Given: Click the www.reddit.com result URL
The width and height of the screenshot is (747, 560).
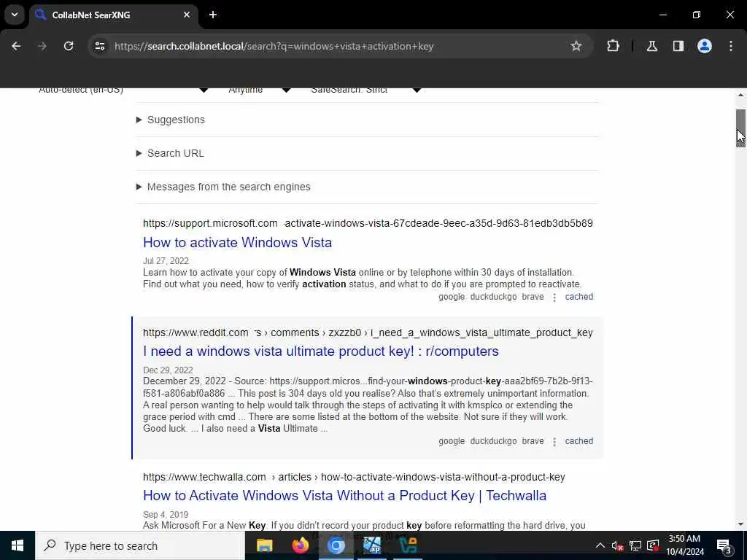Looking at the screenshot, I should [x=368, y=332].
